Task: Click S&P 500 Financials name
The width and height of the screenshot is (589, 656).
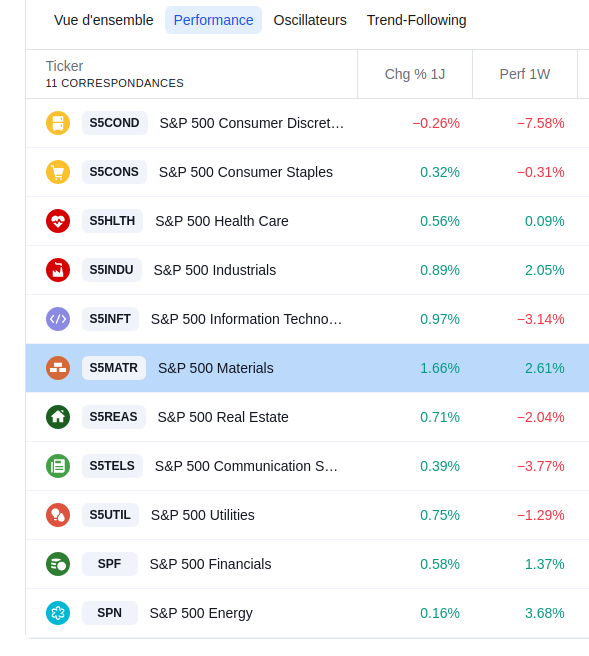Action: coord(210,564)
